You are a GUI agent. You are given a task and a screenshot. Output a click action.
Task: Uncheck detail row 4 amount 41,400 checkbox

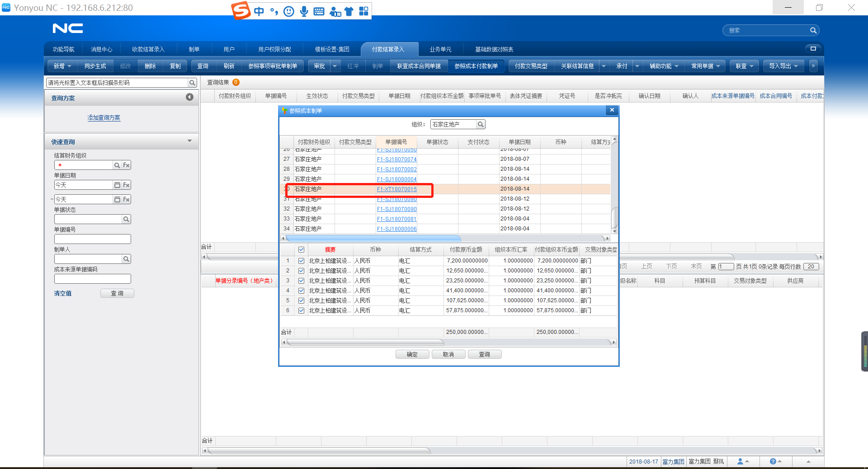301,291
